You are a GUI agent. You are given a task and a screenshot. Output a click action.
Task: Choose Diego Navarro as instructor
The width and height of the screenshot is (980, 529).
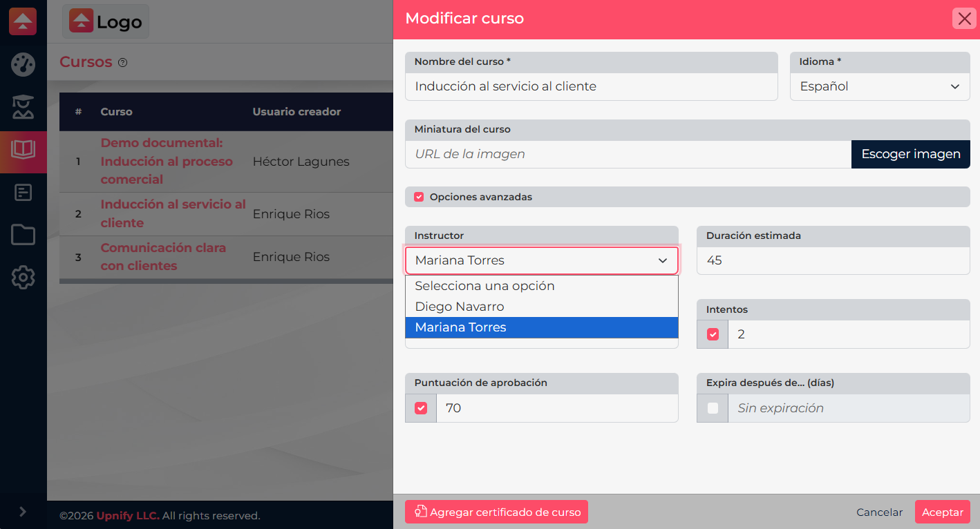pos(542,307)
